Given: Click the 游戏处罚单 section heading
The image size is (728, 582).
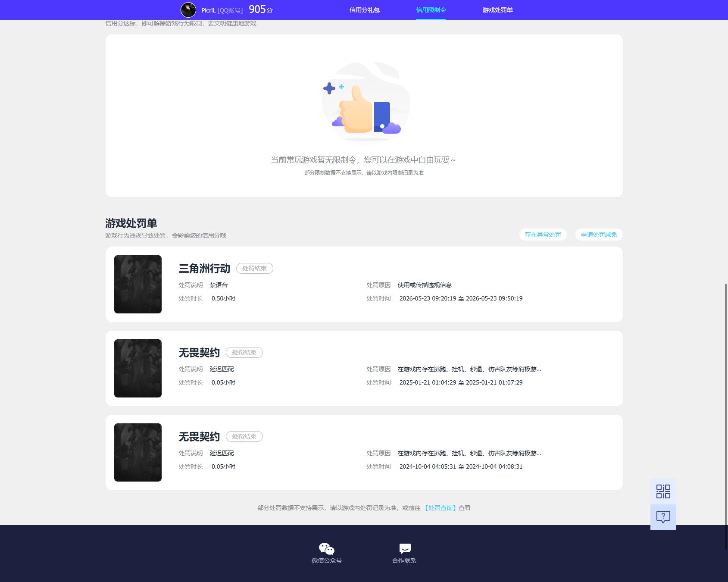Looking at the screenshot, I should tap(131, 223).
